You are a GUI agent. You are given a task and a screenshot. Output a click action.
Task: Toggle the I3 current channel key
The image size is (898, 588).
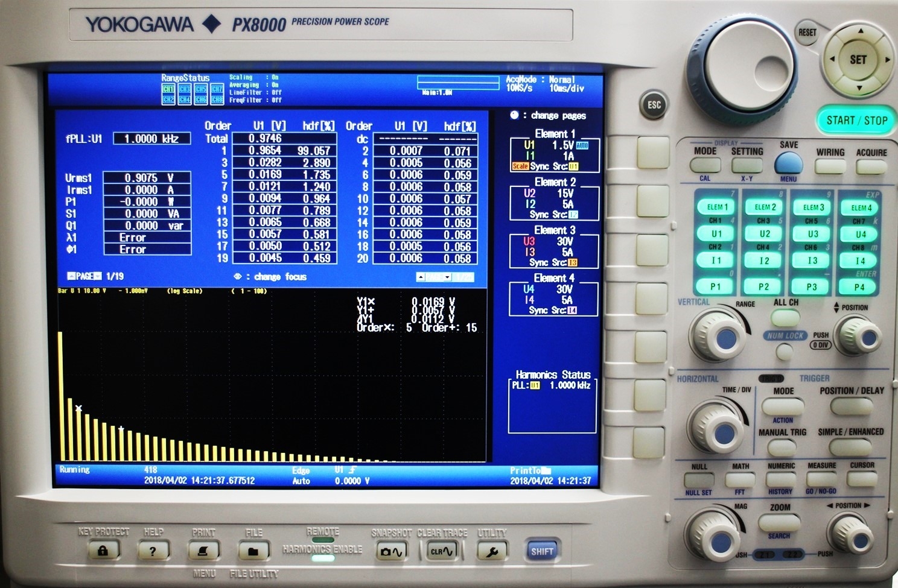[812, 261]
